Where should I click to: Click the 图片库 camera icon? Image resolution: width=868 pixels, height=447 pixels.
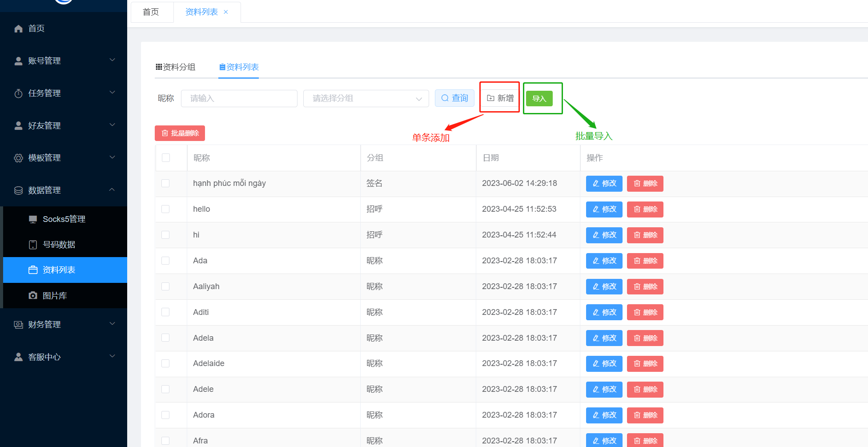tap(33, 296)
